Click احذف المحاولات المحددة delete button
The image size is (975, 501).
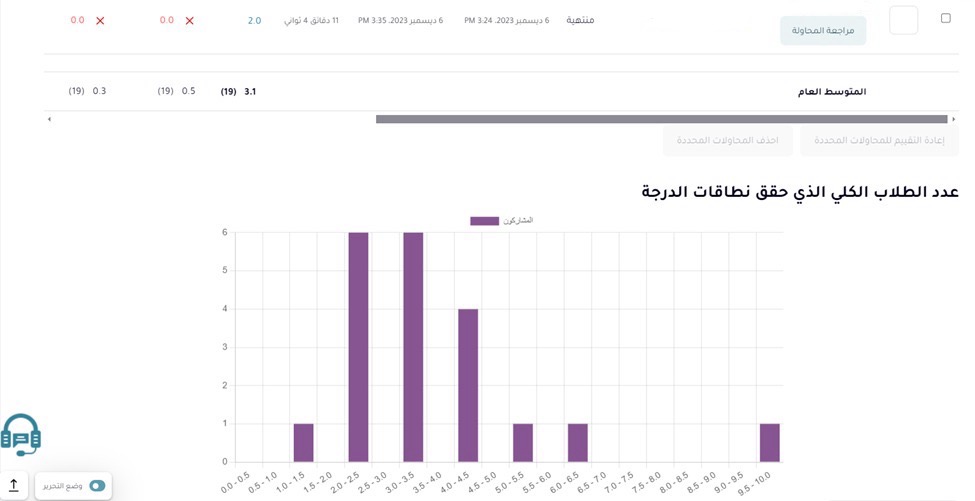point(728,141)
